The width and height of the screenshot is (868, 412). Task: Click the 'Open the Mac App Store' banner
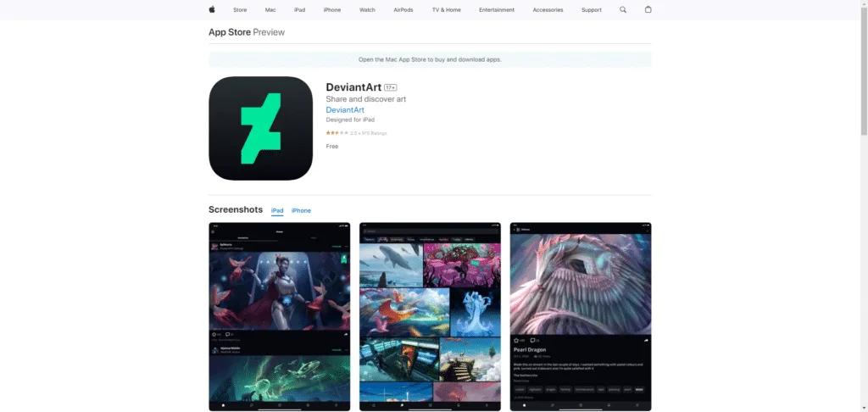430,59
